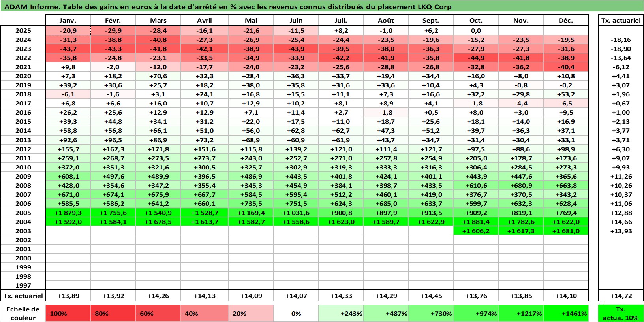Select the +974% green scale swatch

tap(476, 313)
